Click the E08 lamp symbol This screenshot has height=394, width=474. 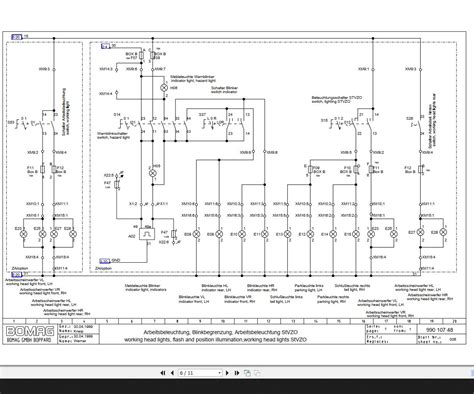click(x=197, y=234)
